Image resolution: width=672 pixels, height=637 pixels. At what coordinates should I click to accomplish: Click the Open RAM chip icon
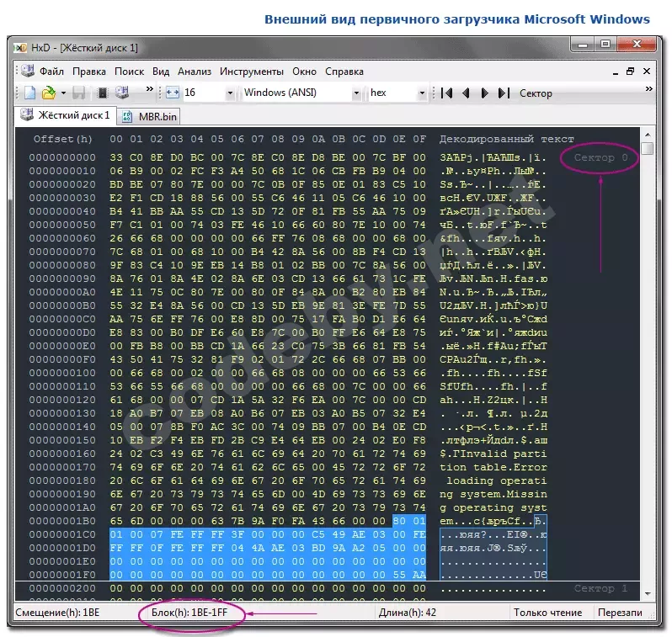pos(103,93)
